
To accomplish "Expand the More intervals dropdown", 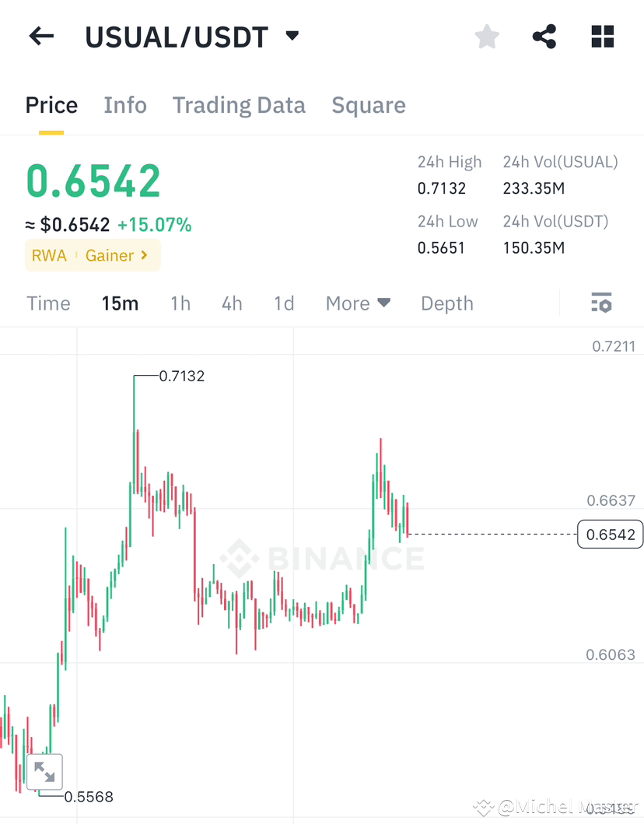I will [x=357, y=303].
